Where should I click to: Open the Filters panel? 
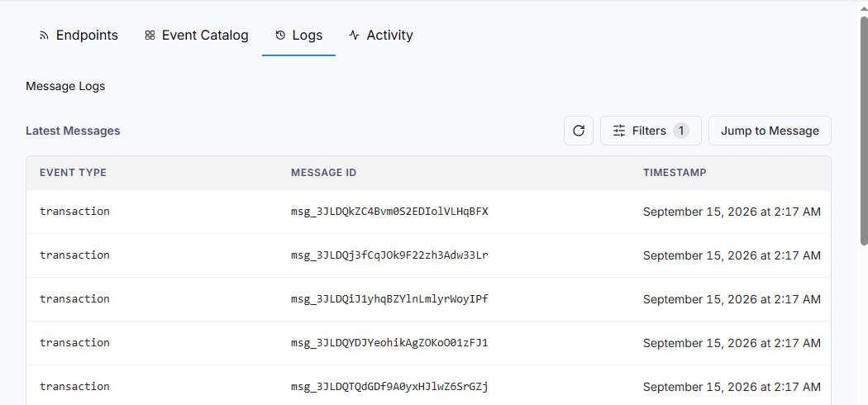[651, 131]
